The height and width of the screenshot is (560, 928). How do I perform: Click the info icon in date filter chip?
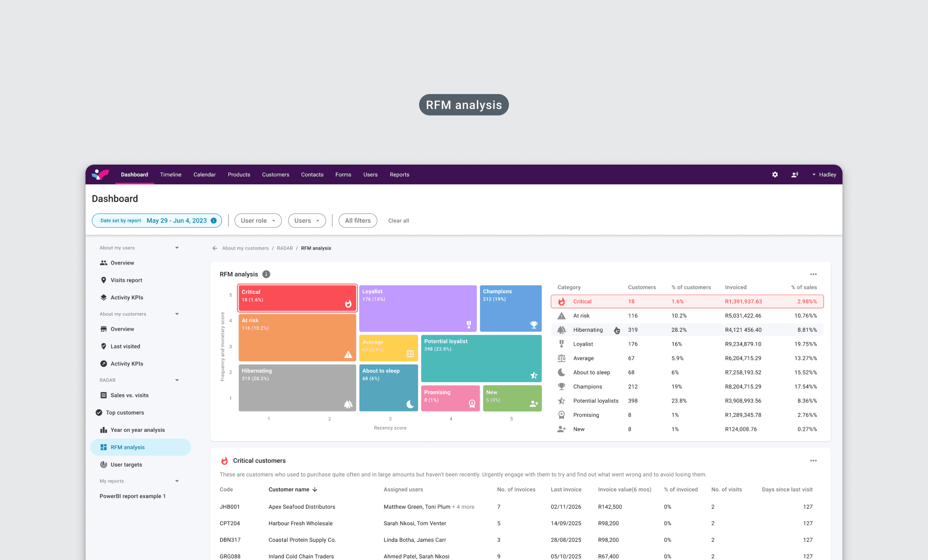214,221
